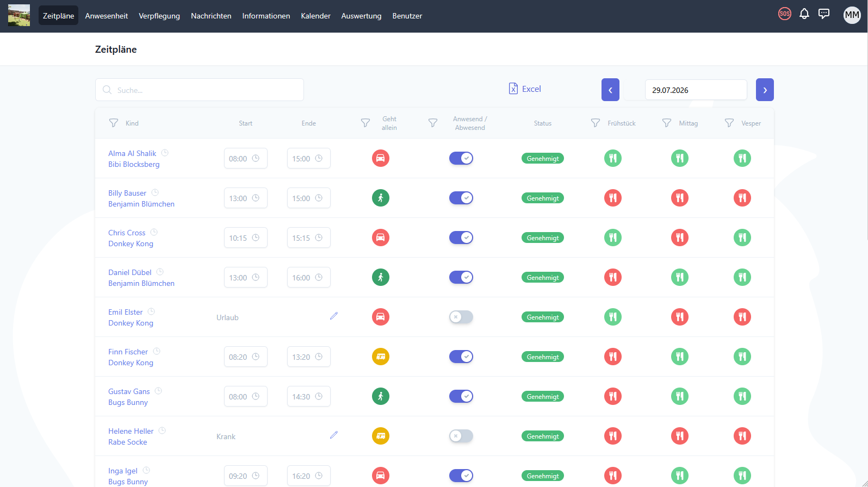
Task: Click the bus icon for Finn Fischer
Action: point(381,357)
